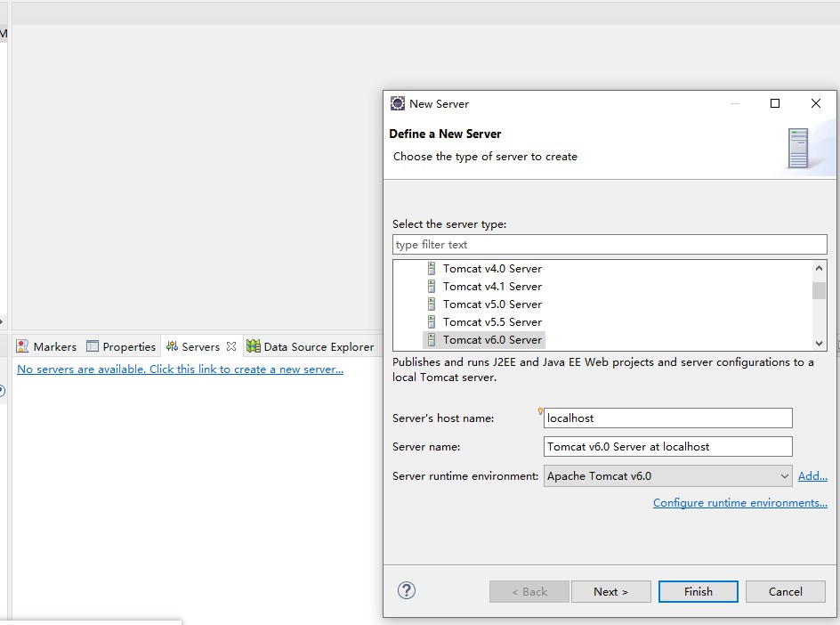Select Tomcat v5.0 Server in list
840x625 pixels.
point(492,304)
